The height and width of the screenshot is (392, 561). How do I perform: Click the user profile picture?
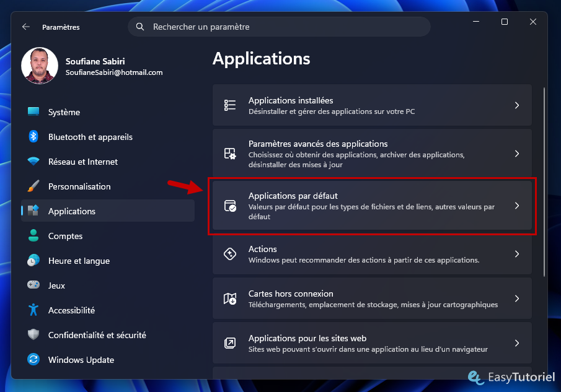39,66
